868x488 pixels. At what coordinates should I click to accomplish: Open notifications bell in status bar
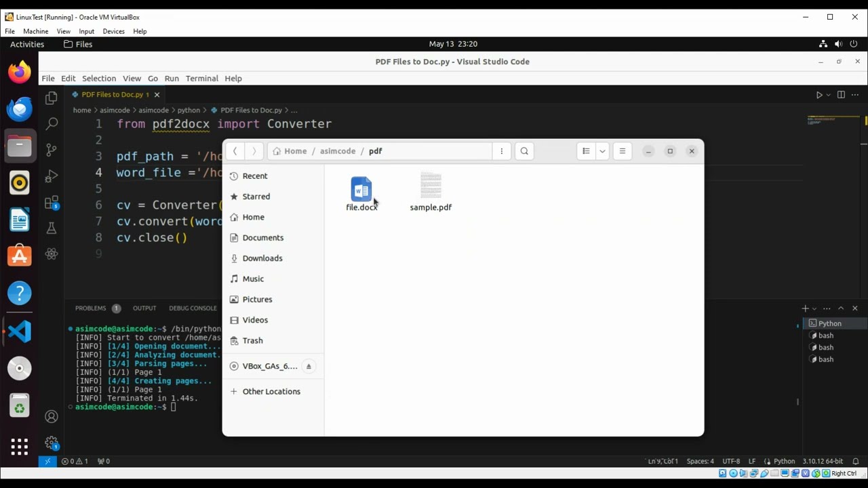click(856, 462)
